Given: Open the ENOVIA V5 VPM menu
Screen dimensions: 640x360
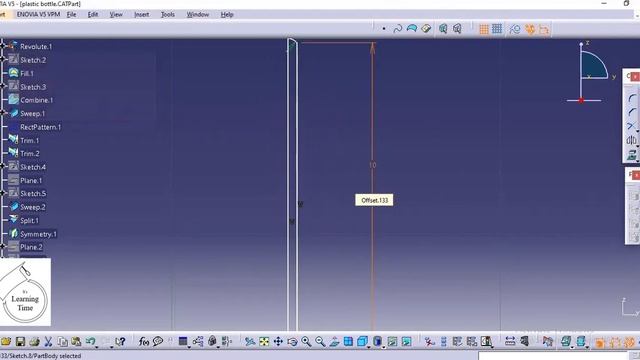Looking at the screenshot, I should [38, 14].
